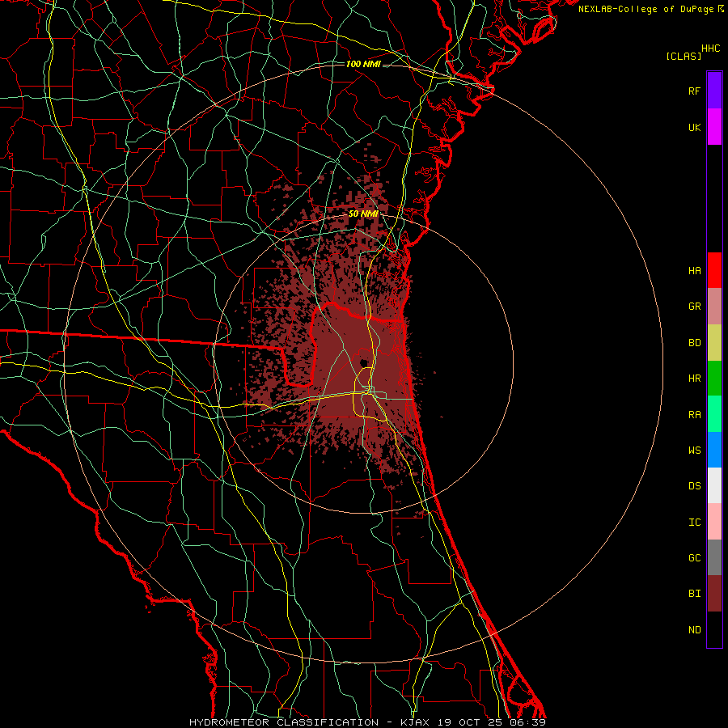Click the [CLAS] legend unit text

tap(684, 56)
